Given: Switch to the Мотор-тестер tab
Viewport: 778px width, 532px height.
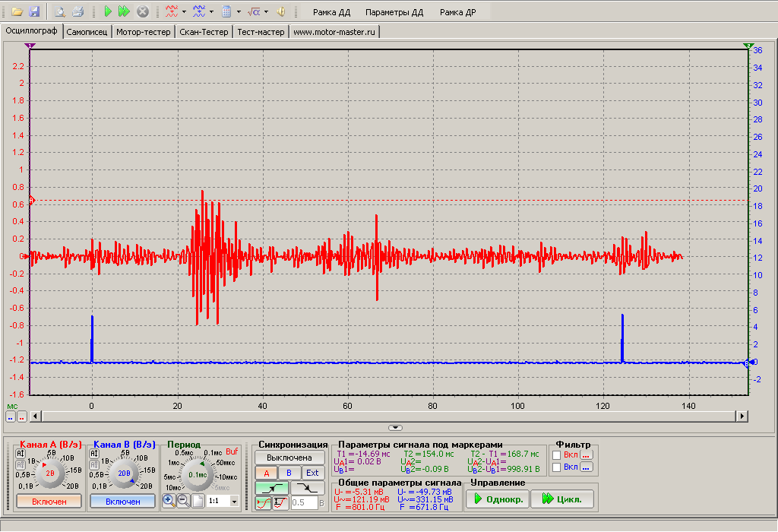Looking at the screenshot, I should [x=144, y=32].
